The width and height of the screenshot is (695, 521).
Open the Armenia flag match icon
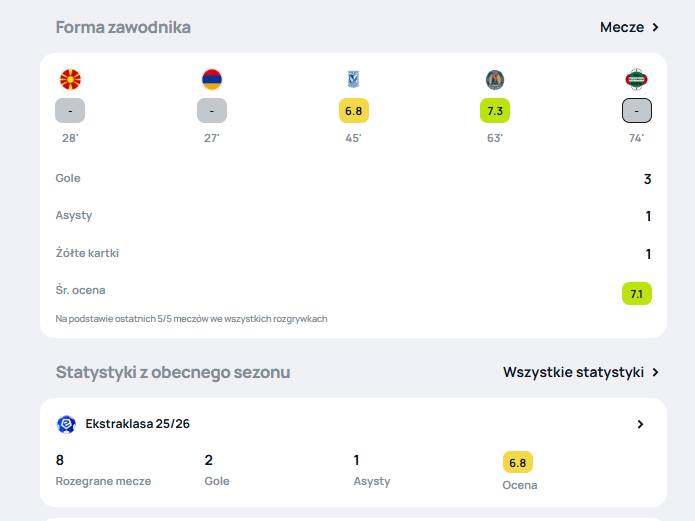[212, 80]
